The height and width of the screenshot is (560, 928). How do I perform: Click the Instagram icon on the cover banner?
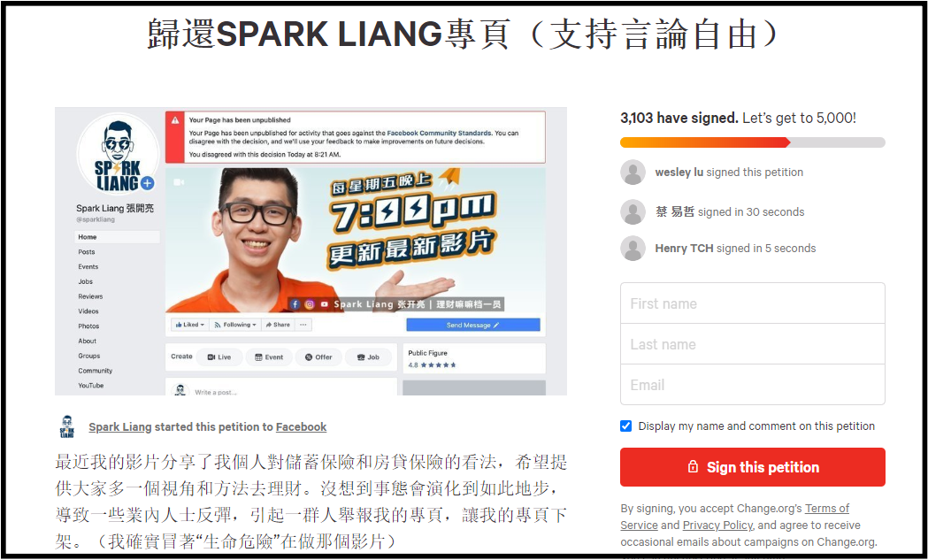[310, 304]
